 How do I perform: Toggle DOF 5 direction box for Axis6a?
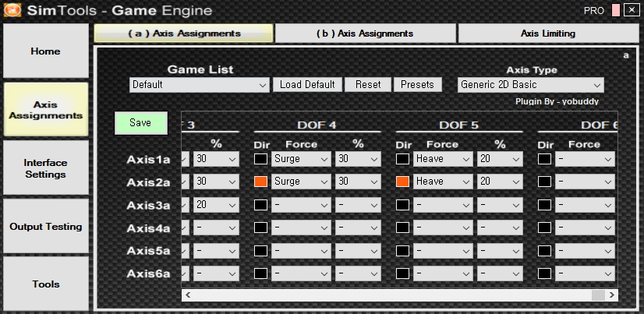click(402, 273)
